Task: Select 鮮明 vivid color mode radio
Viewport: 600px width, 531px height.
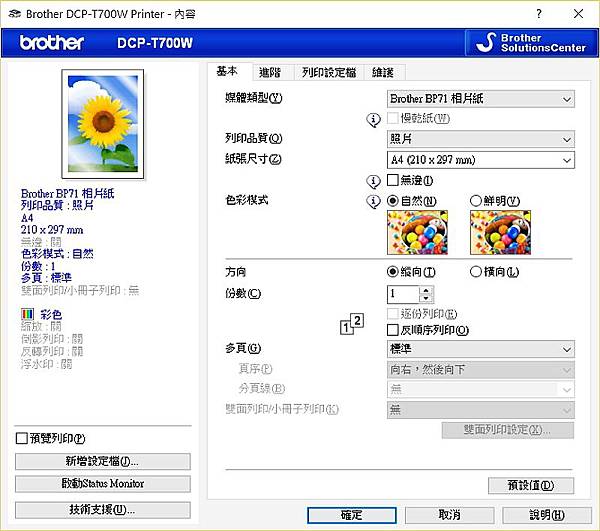Action: click(x=476, y=200)
